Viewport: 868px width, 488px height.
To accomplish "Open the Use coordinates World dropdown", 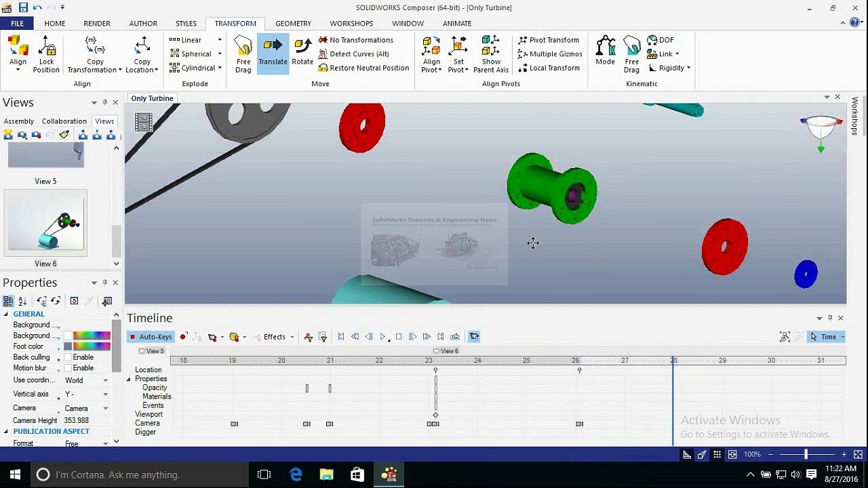I will (105, 381).
